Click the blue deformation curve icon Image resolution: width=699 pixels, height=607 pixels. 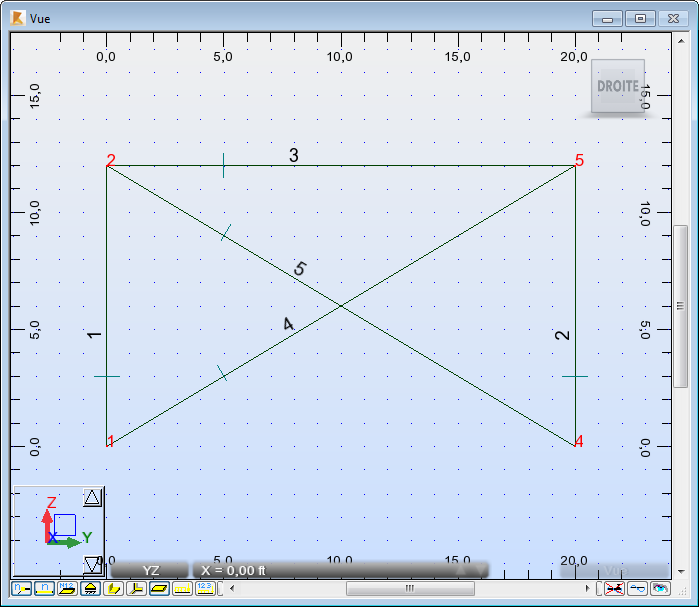(637, 589)
